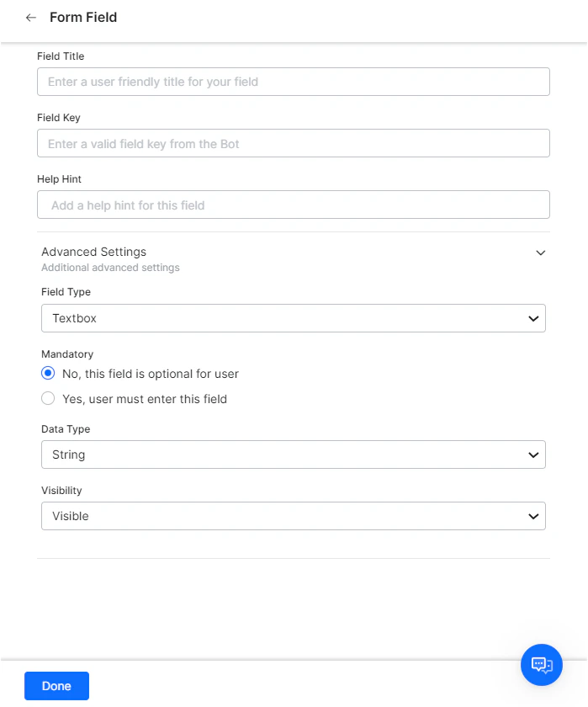Go back using the back arrow
The width and height of the screenshot is (588, 707).
click(x=30, y=17)
